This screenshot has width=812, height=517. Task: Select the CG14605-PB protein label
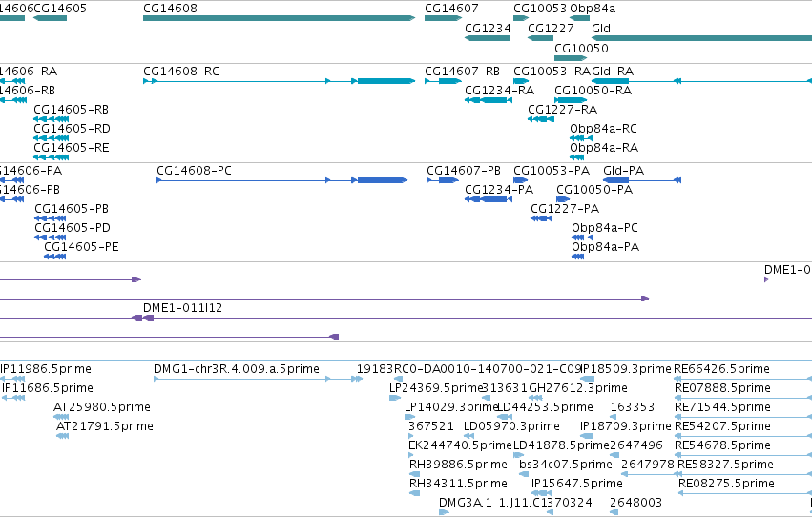click(x=72, y=209)
